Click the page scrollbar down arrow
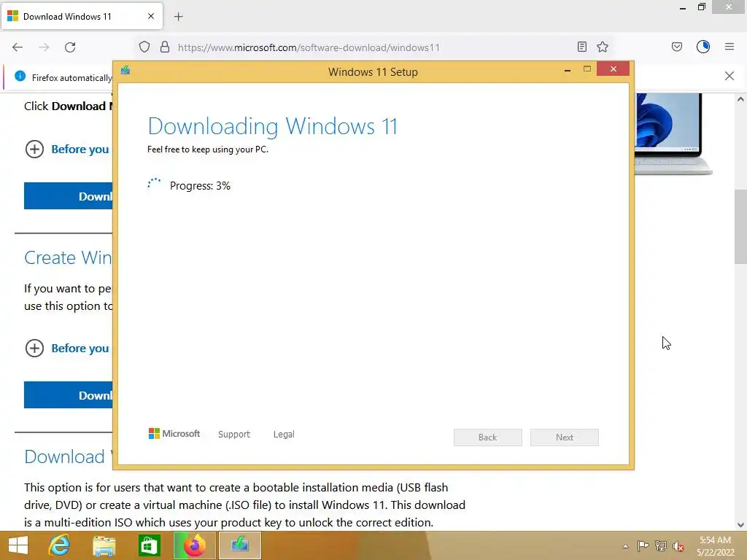Image resolution: width=747 pixels, height=560 pixels. 740,525
